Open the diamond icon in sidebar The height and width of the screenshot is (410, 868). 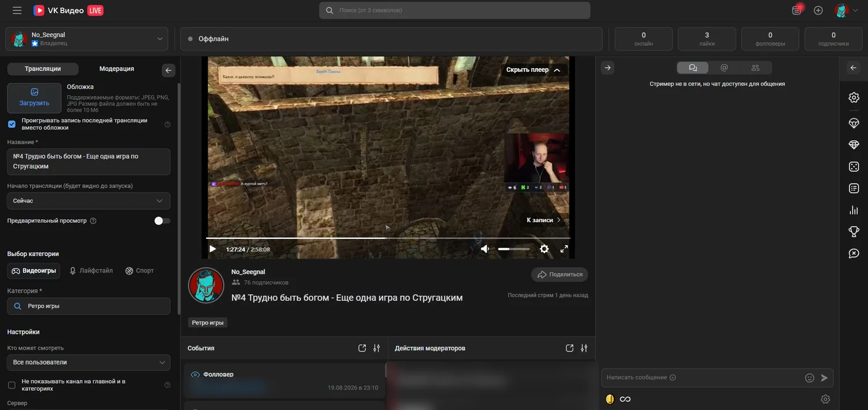854,145
